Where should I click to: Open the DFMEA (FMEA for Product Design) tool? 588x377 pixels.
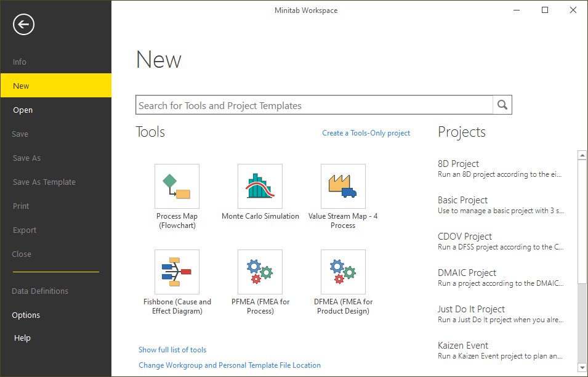(343, 272)
